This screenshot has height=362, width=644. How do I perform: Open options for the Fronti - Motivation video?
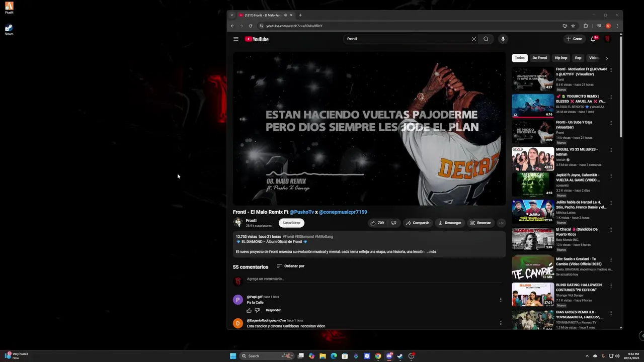pos(611,70)
